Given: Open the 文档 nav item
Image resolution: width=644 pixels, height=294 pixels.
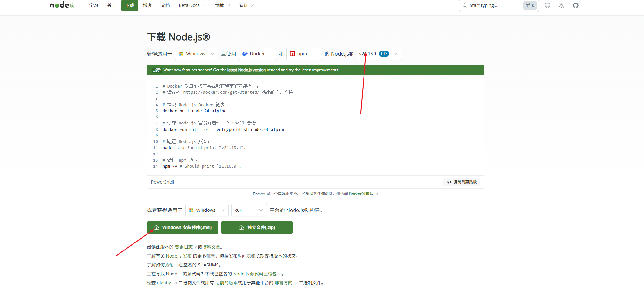Looking at the screenshot, I should [x=165, y=5].
